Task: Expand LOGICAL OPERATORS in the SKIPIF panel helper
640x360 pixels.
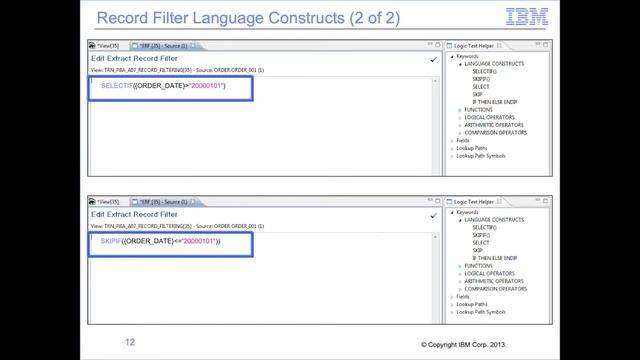Action: pyautogui.click(x=460, y=274)
